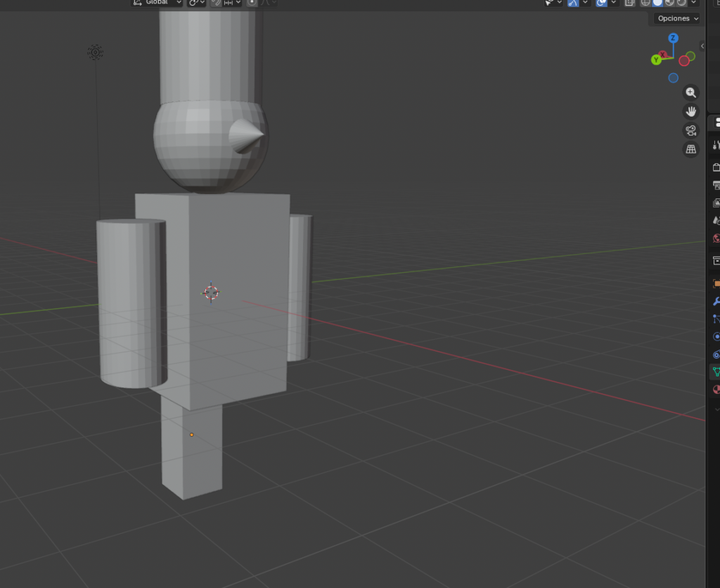This screenshot has height=588, width=720.
Task: Click the zoom magnifier gizmo button
Action: [691, 93]
